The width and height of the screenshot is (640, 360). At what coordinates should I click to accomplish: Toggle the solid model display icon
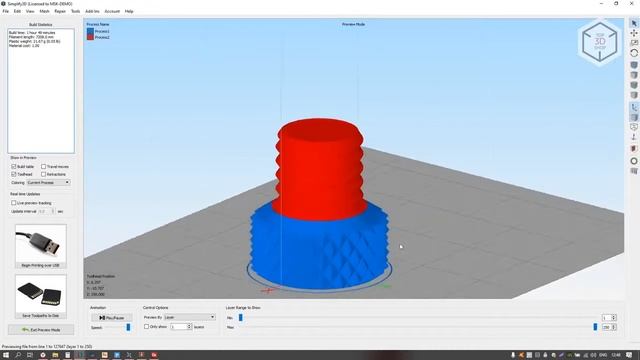633,118
